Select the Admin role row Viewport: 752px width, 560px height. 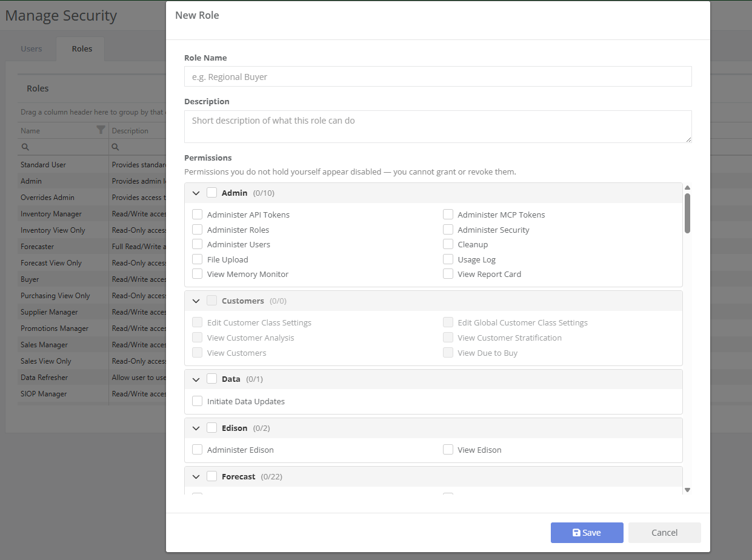coord(92,181)
